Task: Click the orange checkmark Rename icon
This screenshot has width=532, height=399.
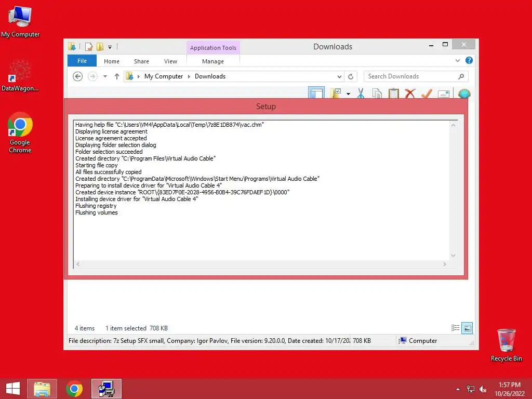Action: click(x=427, y=94)
